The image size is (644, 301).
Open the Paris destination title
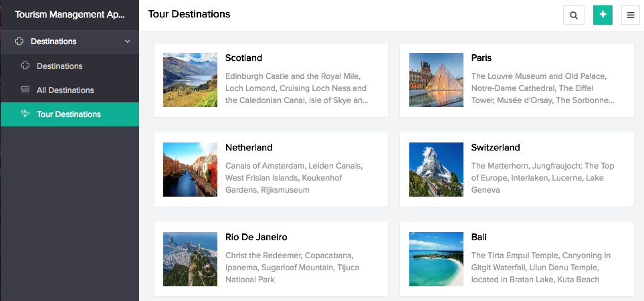click(481, 58)
